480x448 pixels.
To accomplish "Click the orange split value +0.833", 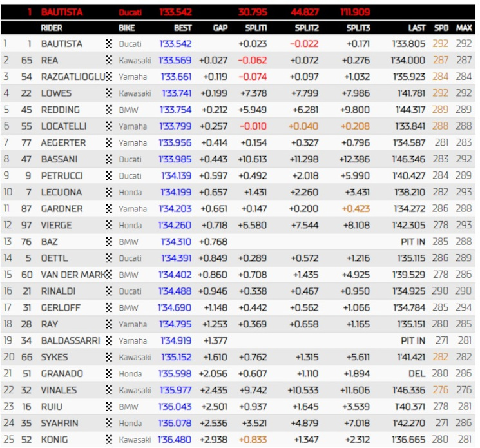I will click(253, 440).
